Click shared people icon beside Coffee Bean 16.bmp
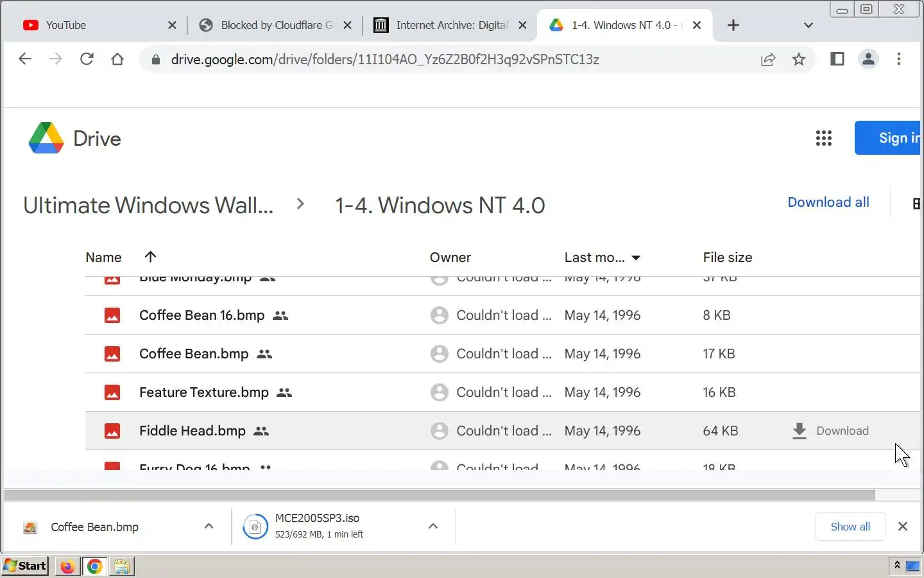This screenshot has height=578, width=924. tap(280, 315)
